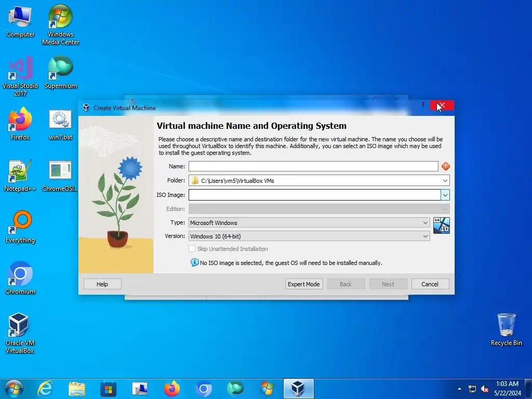Click into the ISO Image field
Image resolution: width=532 pixels, height=399 pixels.
[314, 195]
